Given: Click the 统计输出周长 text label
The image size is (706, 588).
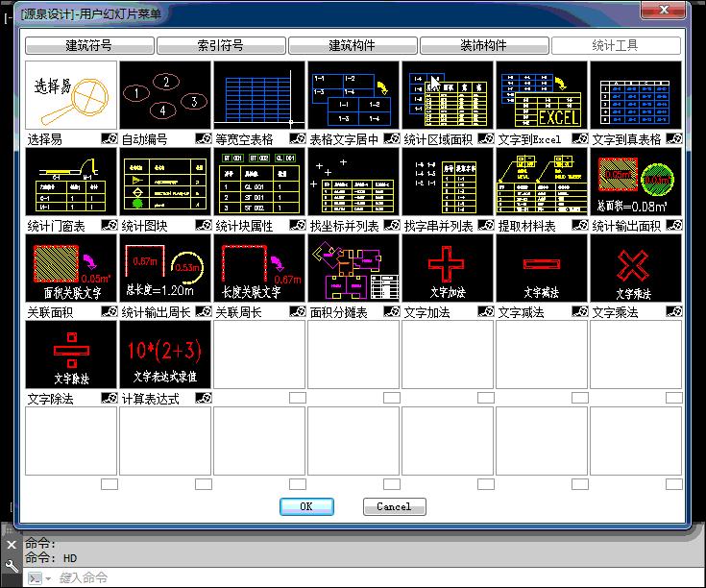Looking at the screenshot, I should click(156, 312).
